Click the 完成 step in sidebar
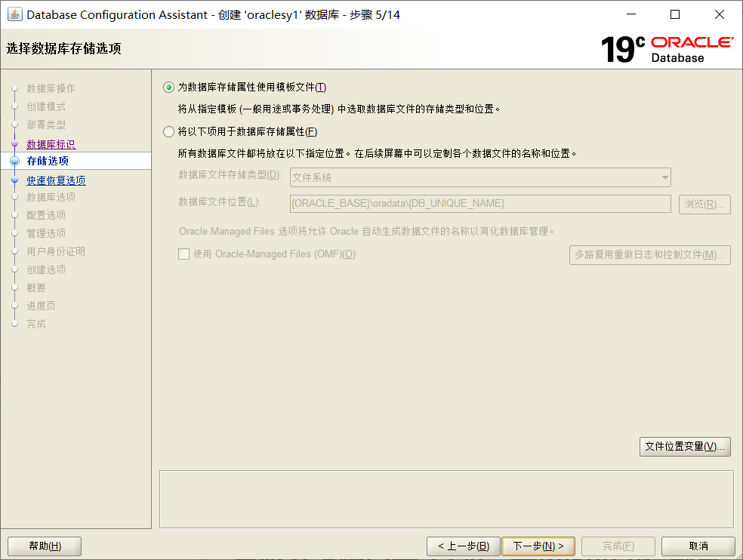Viewport: 743px width, 560px height. click(x=36, y=324)
